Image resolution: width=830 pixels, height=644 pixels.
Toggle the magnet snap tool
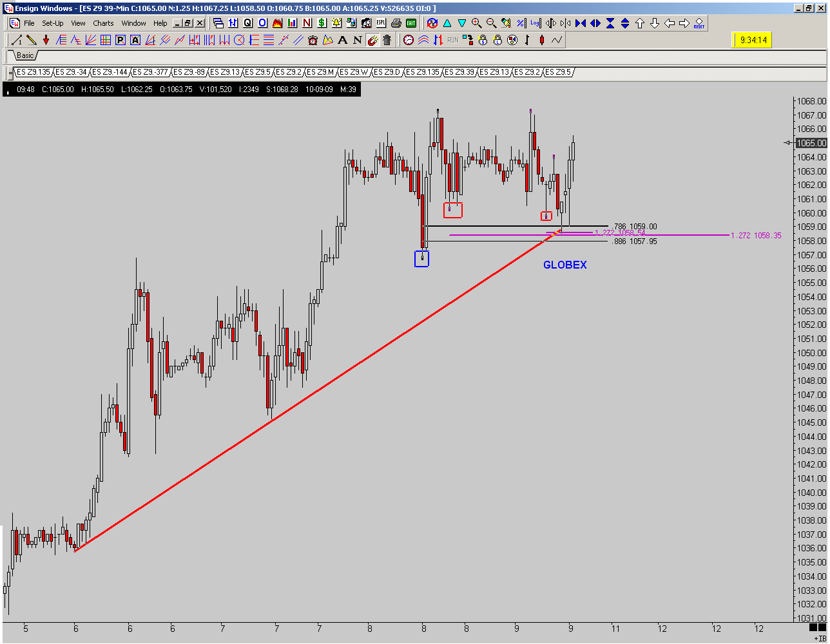pyautogui.click(x=372, y=40)
